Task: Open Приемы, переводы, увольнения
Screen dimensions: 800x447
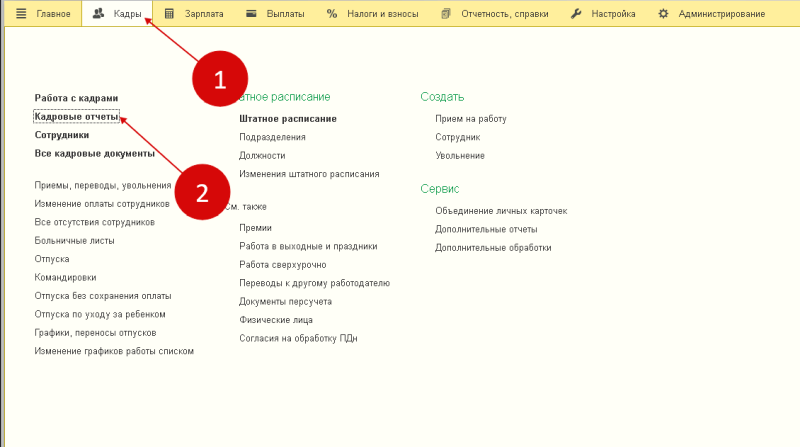Action: click(103, 185)
